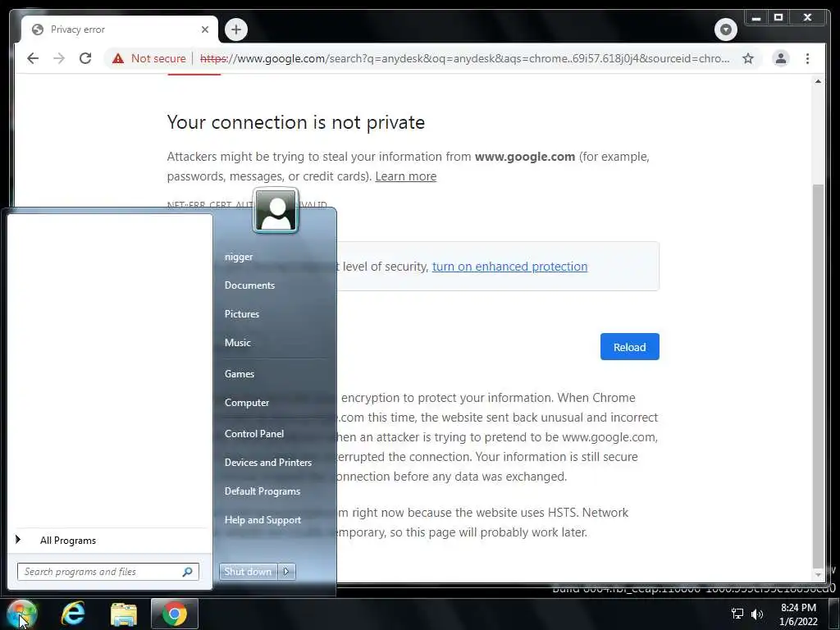Click the volume speaker icon in tray
840x630 pixels.
click(x=756, y=614)
